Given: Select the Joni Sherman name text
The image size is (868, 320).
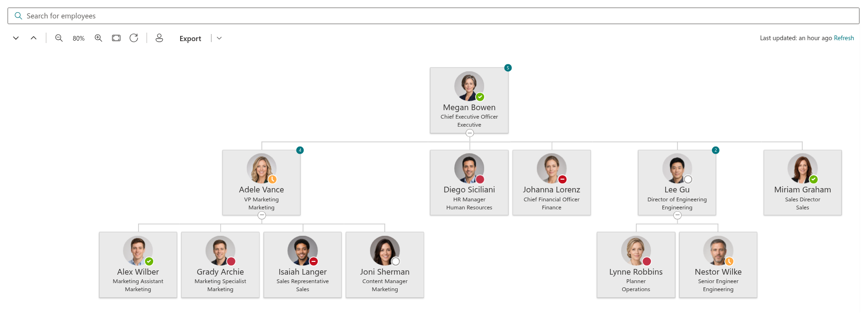Looking at the screenshot, I should pyautogui.click(x=385, y=272).
